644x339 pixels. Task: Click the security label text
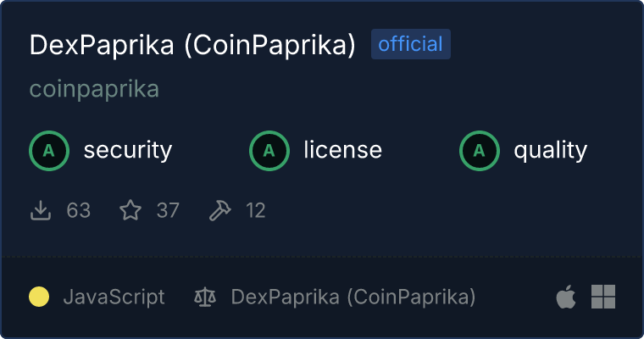128,151
